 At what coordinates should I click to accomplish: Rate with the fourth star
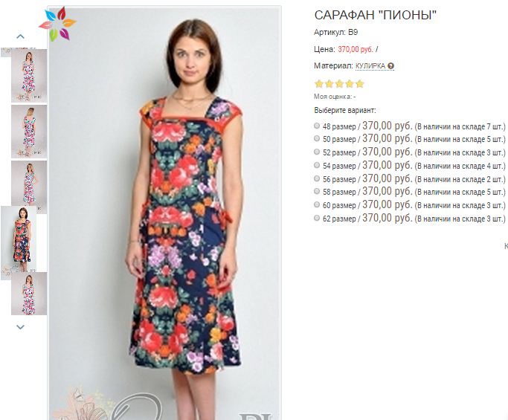tap(350, 84)
